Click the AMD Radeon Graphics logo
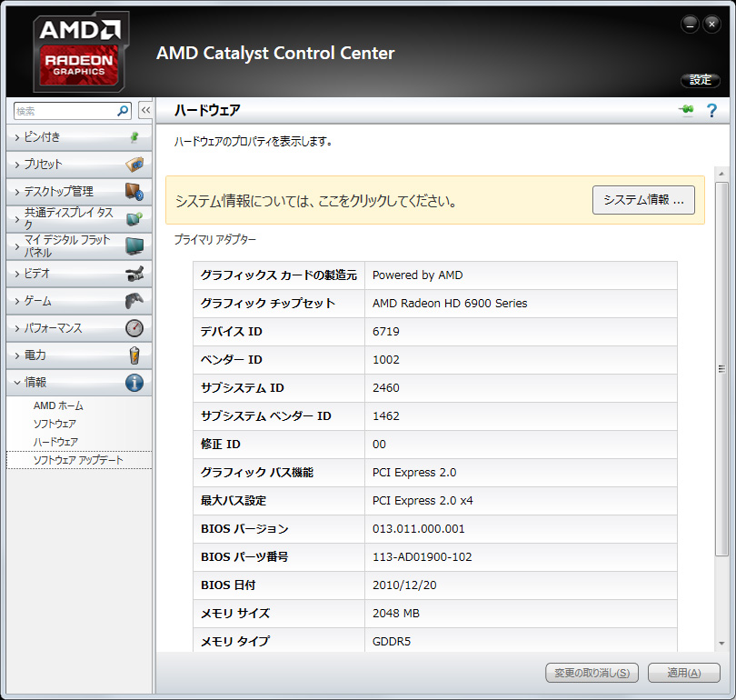 click(x=79, y=52)
